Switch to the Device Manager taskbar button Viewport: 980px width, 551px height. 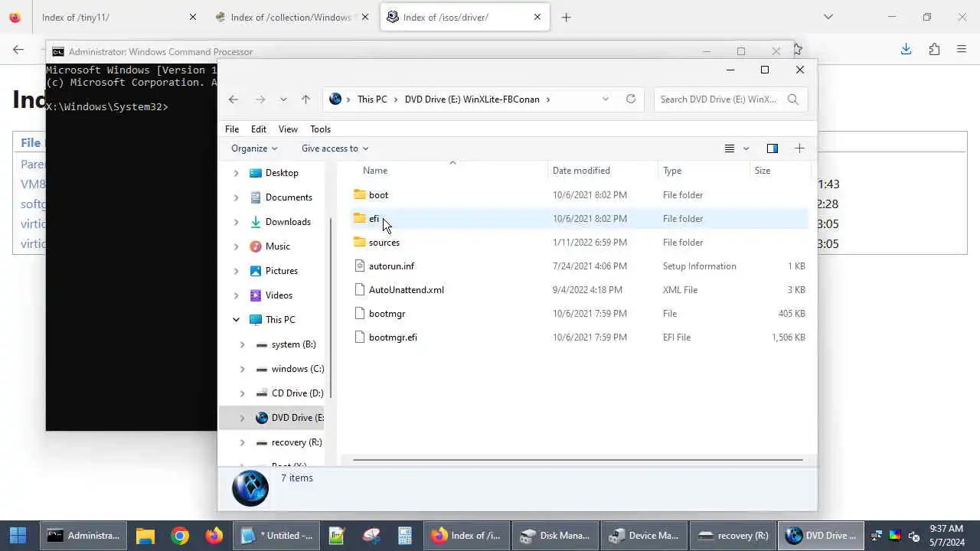pyautogui.click(x=645, y=536)
